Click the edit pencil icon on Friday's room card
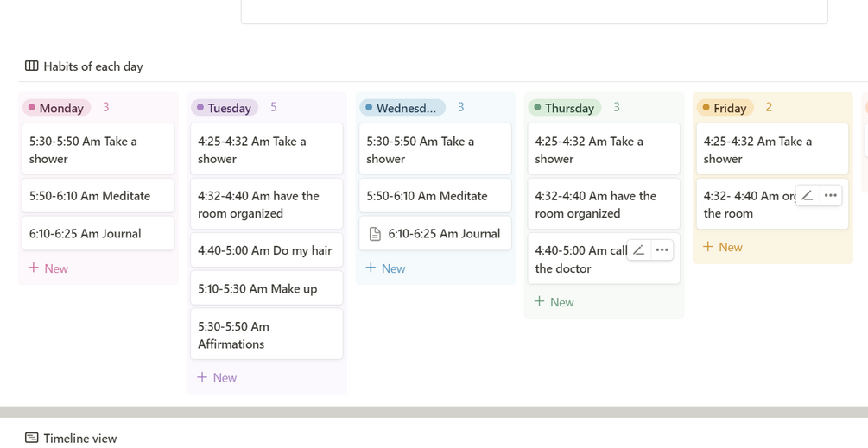Screen dimensions: 868x448 808,196
